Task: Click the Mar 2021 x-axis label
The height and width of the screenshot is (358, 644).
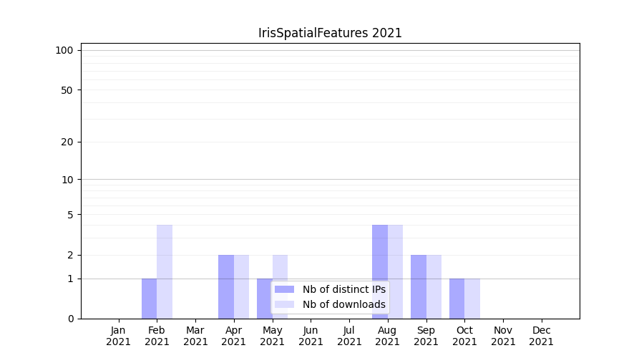Action: pos(195,336)
